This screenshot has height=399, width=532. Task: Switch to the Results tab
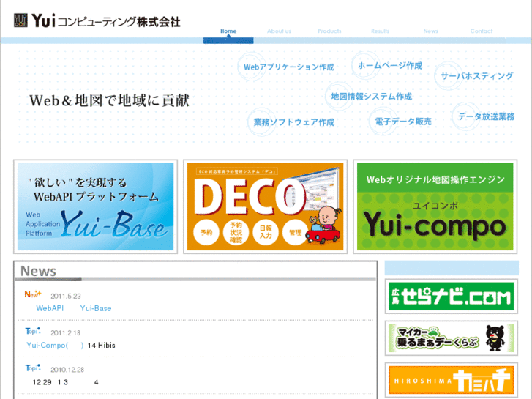click(380, 31)
